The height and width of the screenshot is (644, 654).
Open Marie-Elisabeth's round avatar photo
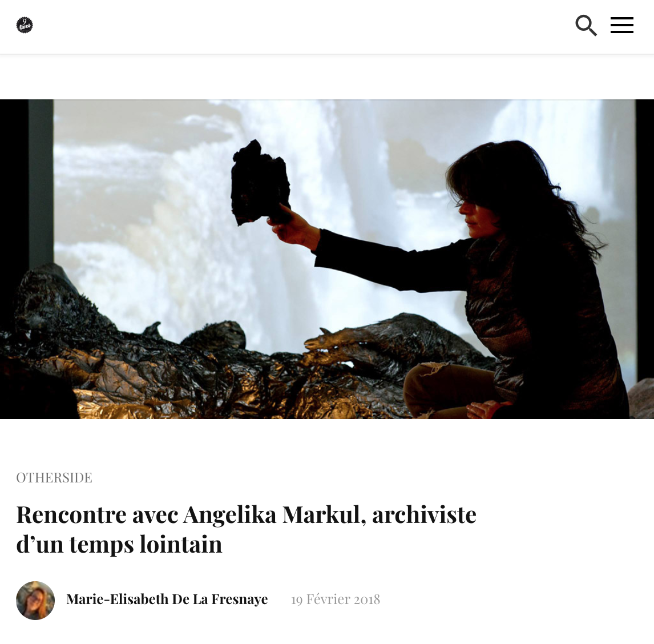[x=35, y=600]
